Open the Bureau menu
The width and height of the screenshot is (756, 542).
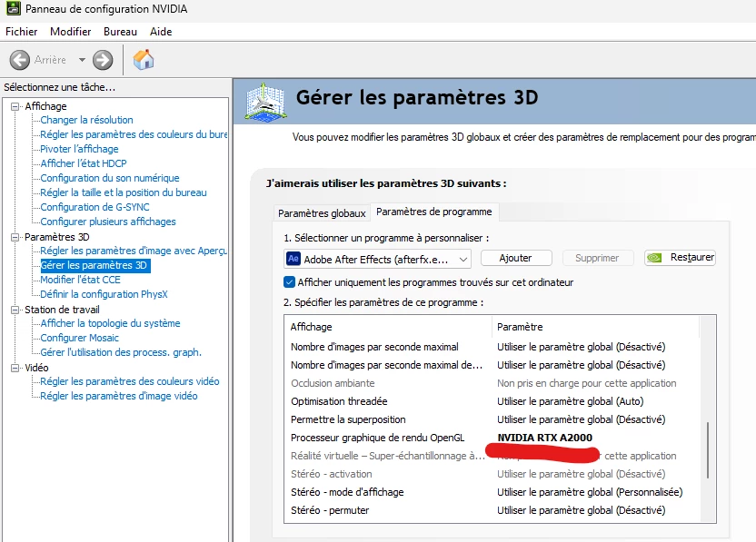click(x=120, y=32)
